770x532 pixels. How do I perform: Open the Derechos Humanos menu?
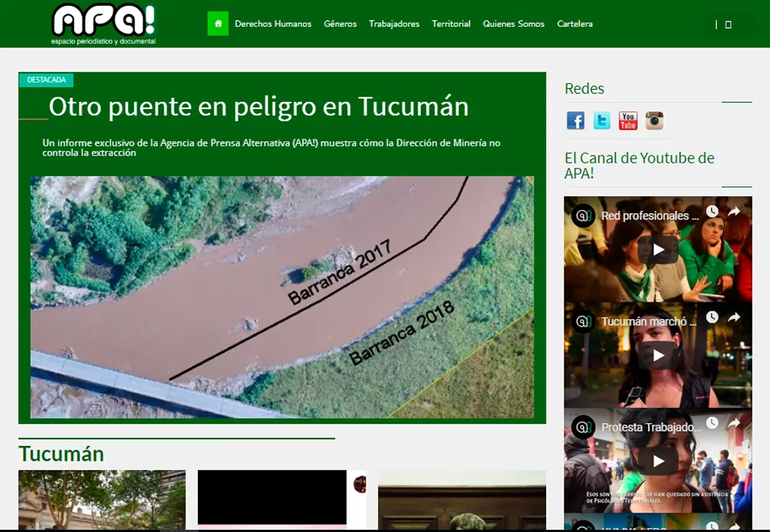273,24
